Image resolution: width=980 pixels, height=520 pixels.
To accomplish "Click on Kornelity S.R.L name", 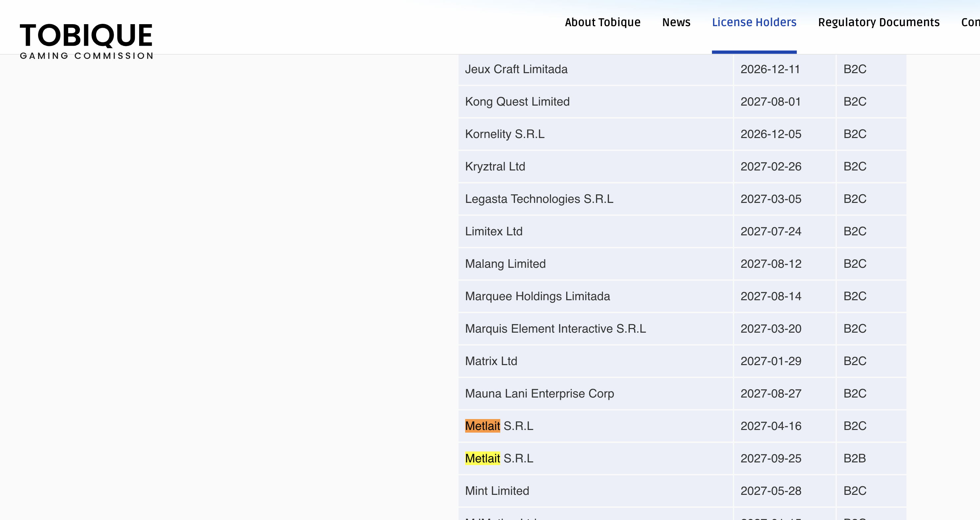I will pyautogui.click(x=505, y=134).
